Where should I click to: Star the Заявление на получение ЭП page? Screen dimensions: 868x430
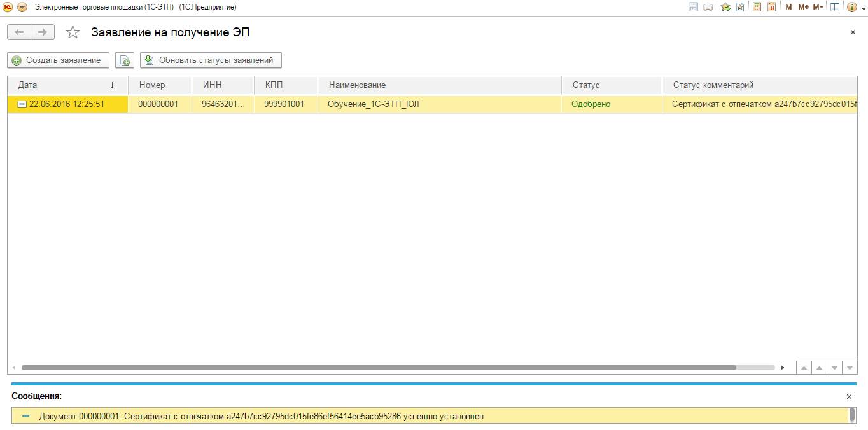(73, 32)
